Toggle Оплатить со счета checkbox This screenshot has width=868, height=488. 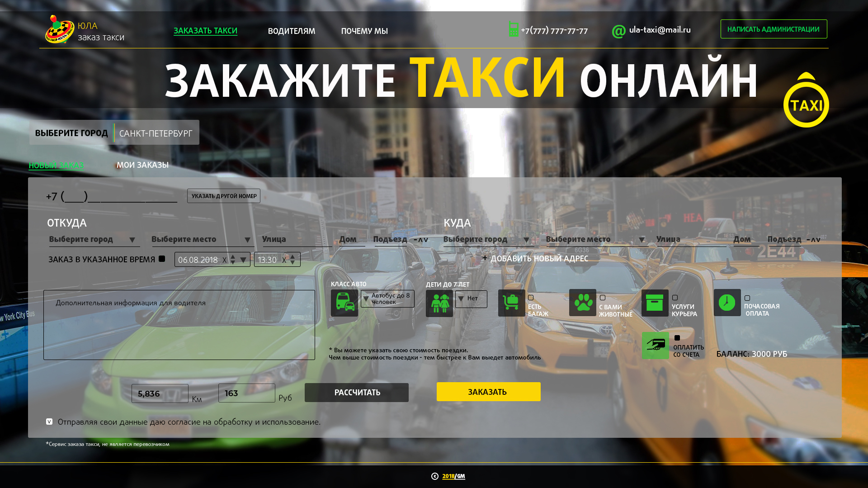(677, 338)
